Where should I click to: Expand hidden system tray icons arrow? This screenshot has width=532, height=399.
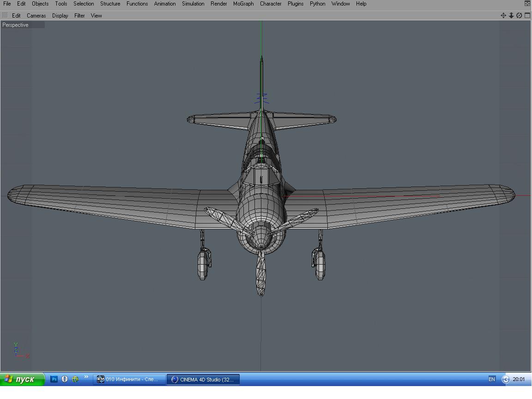505,379
